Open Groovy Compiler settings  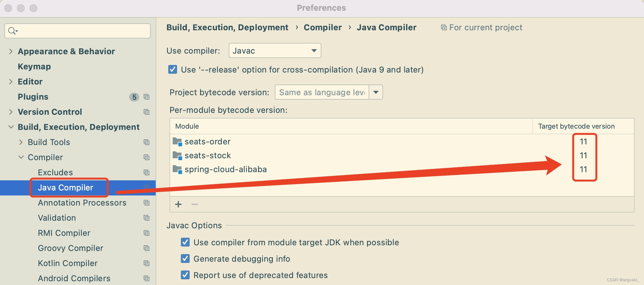(71, 248)
